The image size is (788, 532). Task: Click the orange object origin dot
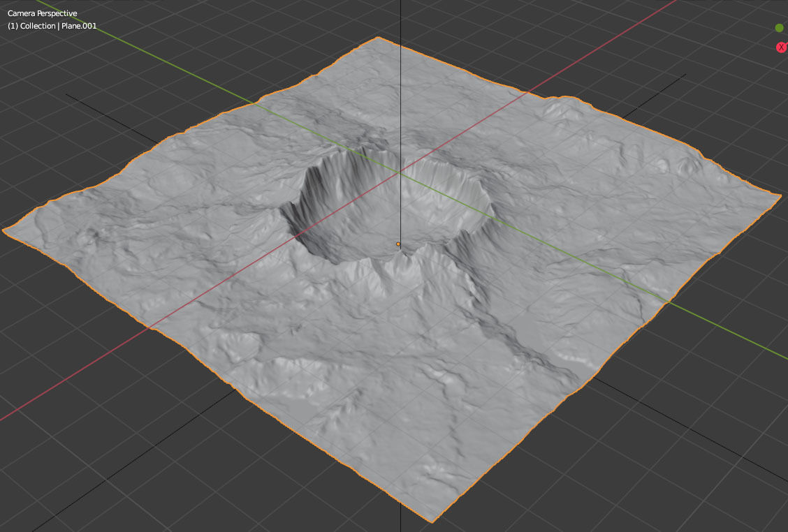point(398,244)
